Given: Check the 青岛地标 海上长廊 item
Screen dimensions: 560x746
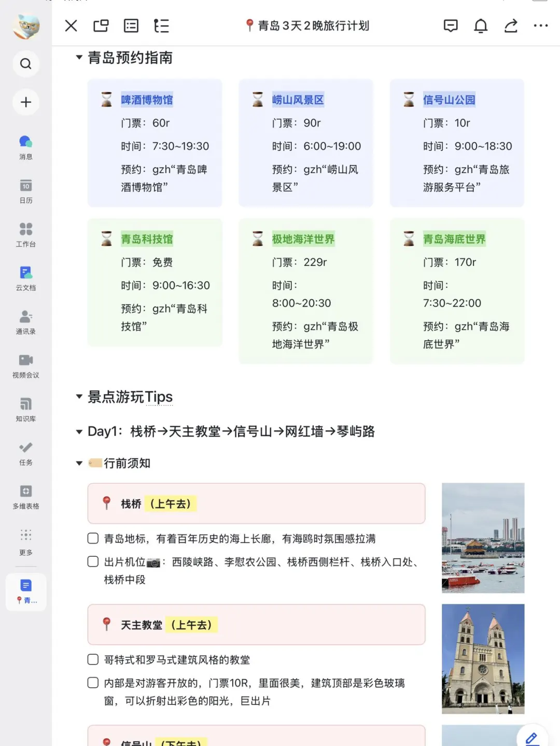Looking at the screenshot, I should [x=93, y=538].
